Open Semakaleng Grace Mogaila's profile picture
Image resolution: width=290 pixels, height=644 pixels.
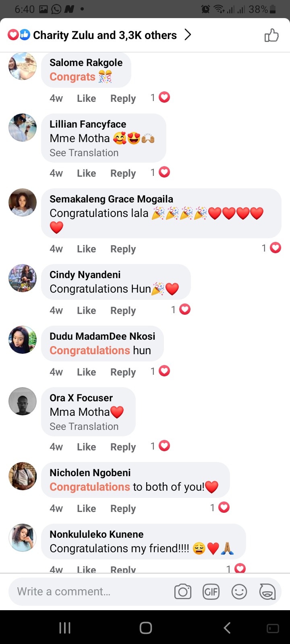(23, 202)
